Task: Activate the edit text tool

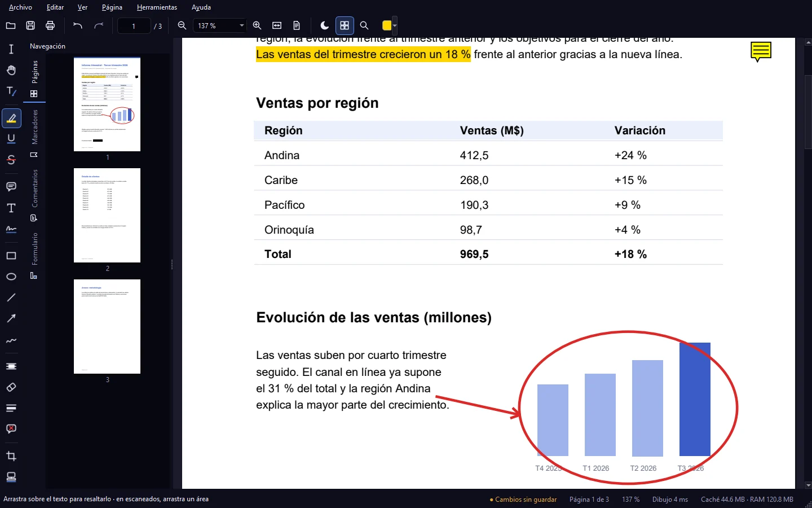Action: click(x=11, y=91)
